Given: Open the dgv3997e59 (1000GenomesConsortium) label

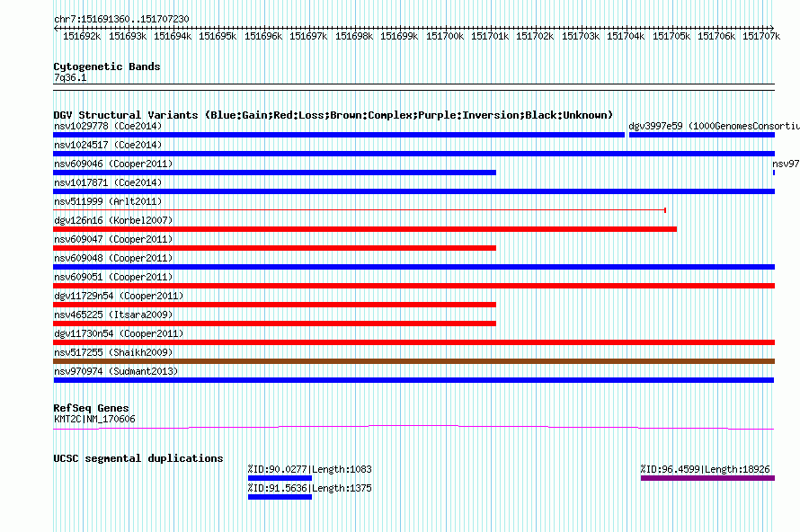Looking at the screenshot, I should 714,126.
